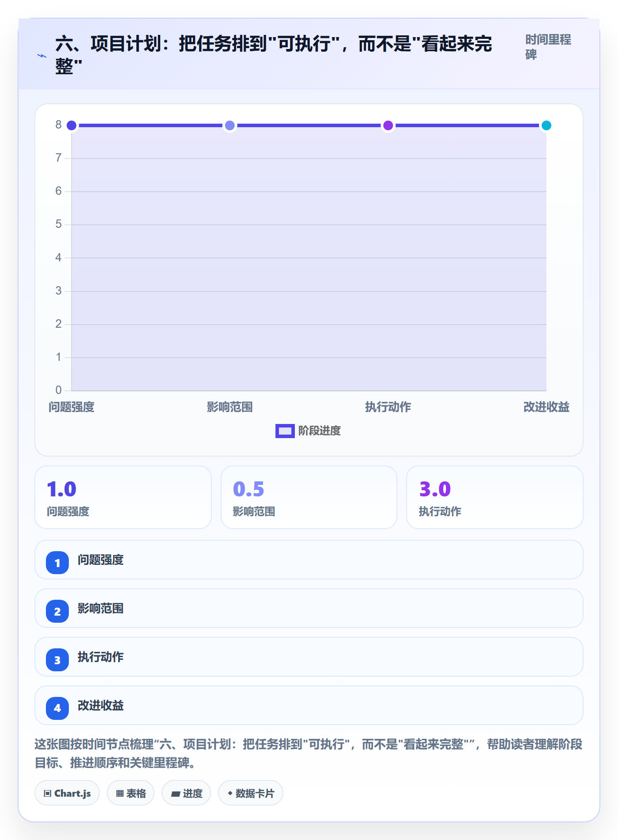Screen dimensions: 618x840
Task: Click the cyan 改进收益 data point
Action: click(546, 125)
